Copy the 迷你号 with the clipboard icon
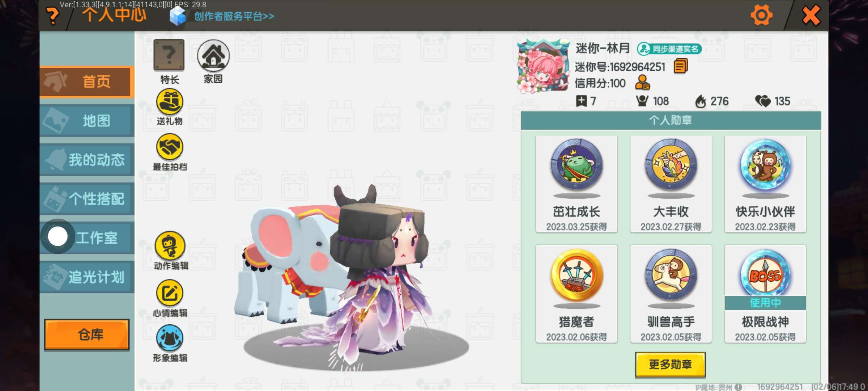Image resolution: width=868 pixels, height=391 pixels. click(x=680, y=67)
